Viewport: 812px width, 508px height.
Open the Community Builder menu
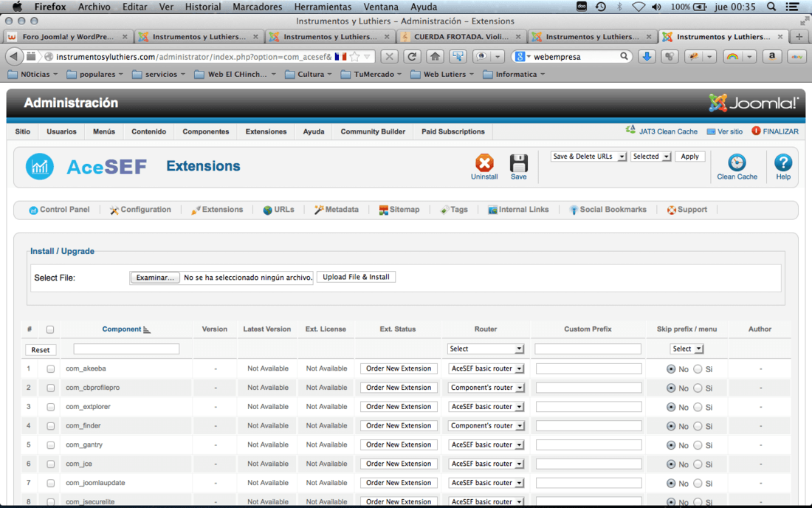(373, 131)
